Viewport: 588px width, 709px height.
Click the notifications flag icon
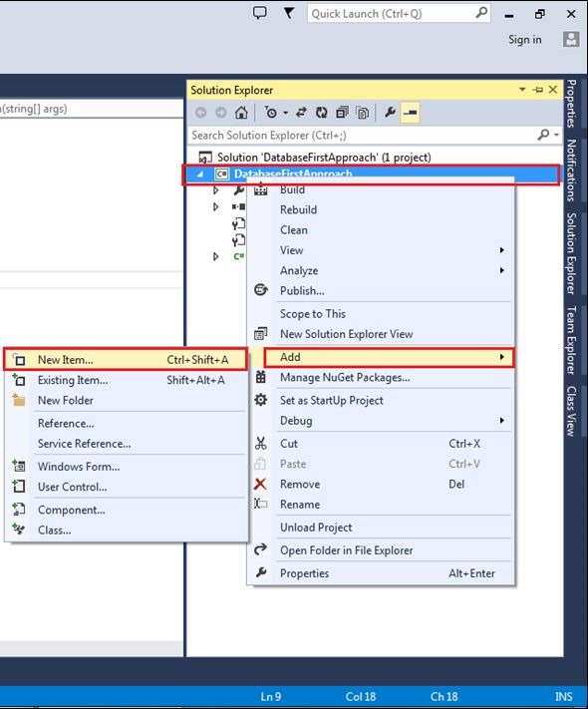(289, 13)
